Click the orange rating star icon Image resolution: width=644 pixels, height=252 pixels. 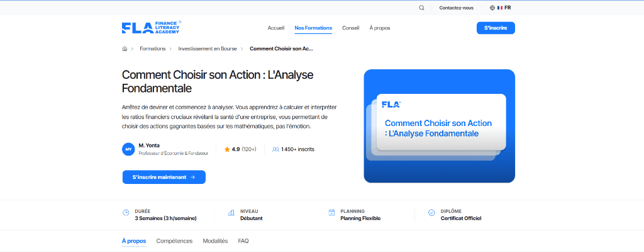pyautogui.click(x=227, y=149)
